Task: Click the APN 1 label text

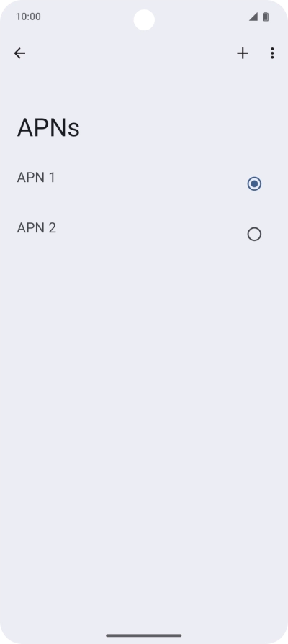Action: pos(36,178)
